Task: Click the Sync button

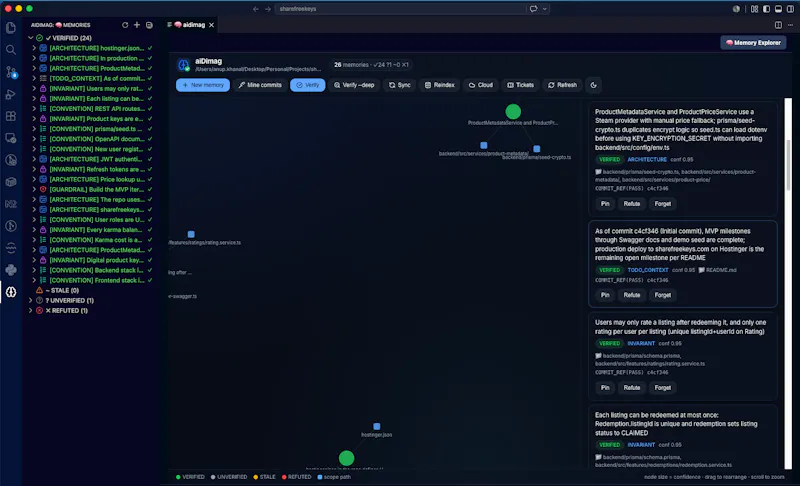Action: [399, 85]
